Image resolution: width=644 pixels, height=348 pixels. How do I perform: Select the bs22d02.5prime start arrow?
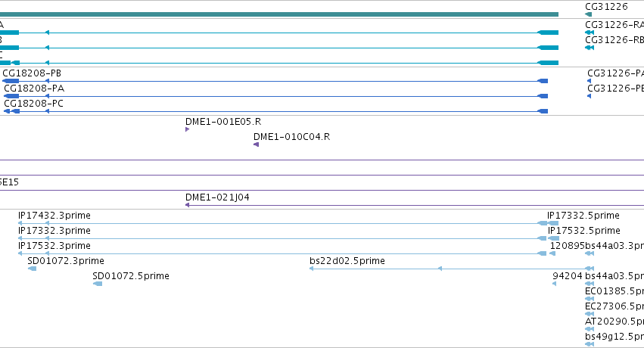point(311,269)
